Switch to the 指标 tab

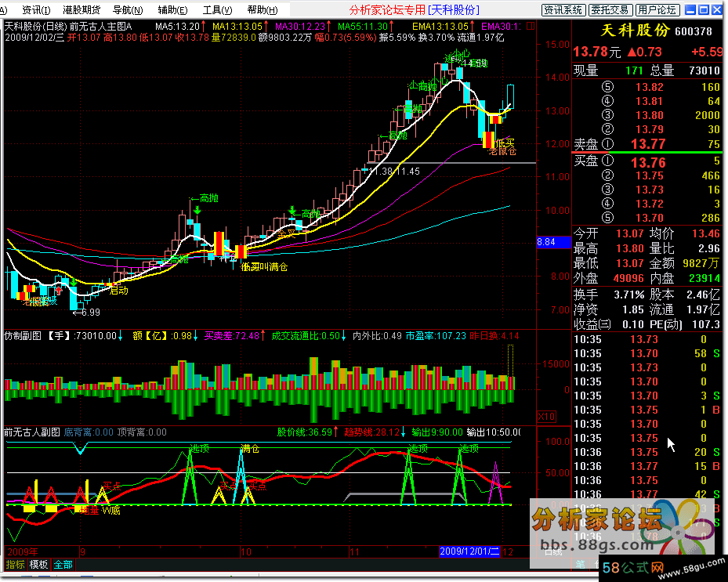tap(15, 565)
